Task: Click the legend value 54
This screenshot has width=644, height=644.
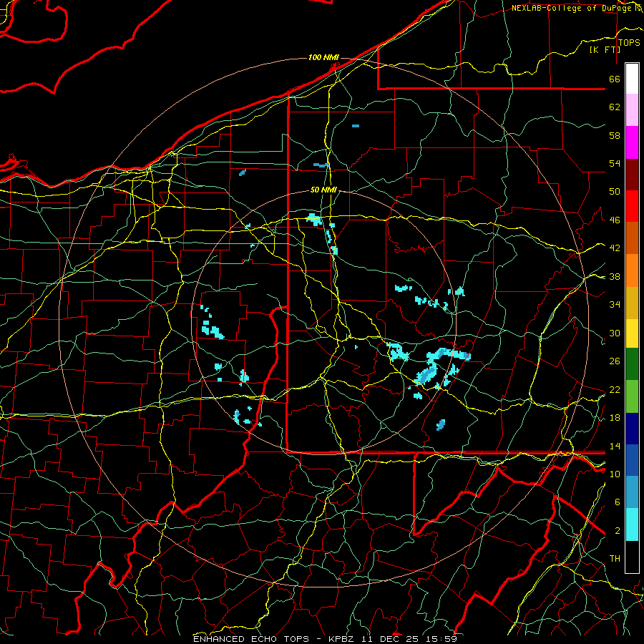Action: click(615, 163)
